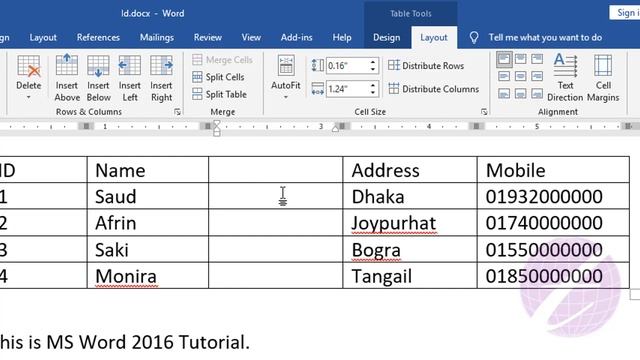Viewport: 640px width, 360px height.
Task: Open the View tab
Action: tap(251, 38)
